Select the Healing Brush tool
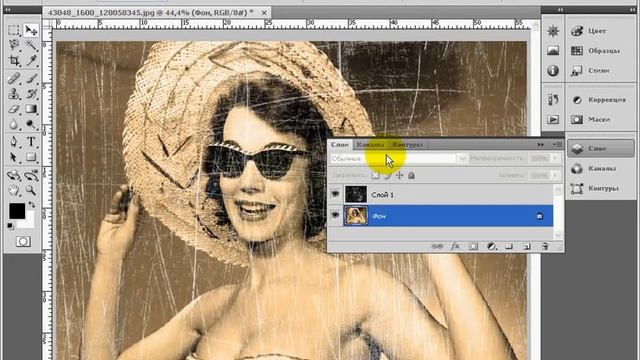The width and height of the screenshot is (640, 360). pos(14,78)
